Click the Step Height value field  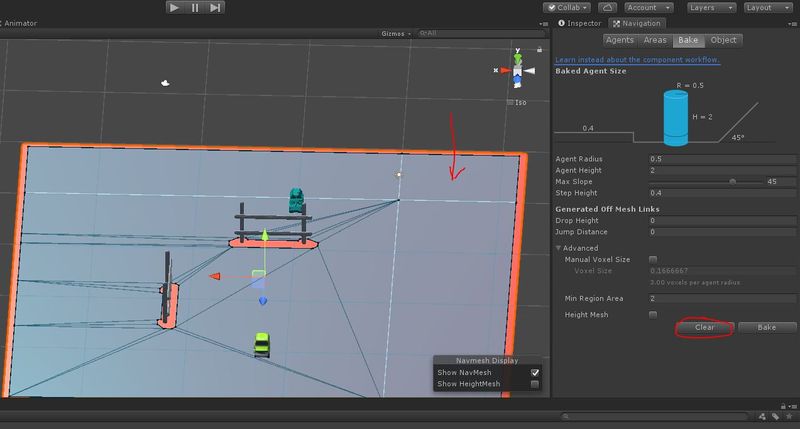tap(721, 193)
